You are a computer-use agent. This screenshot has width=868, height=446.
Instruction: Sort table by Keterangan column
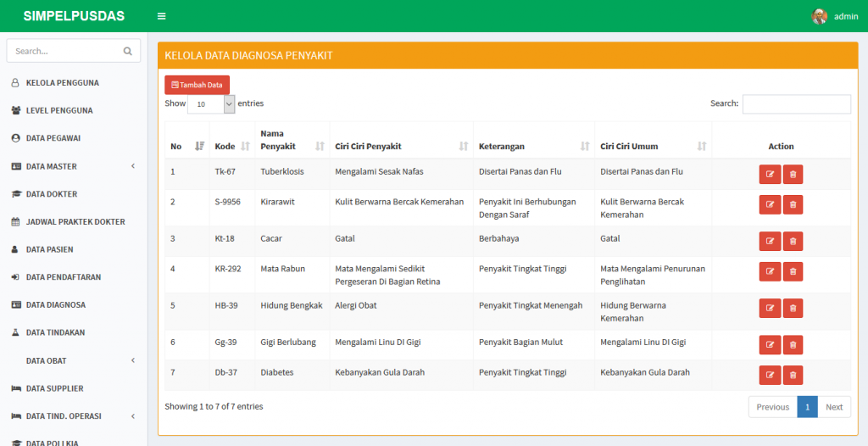point(534,140)
